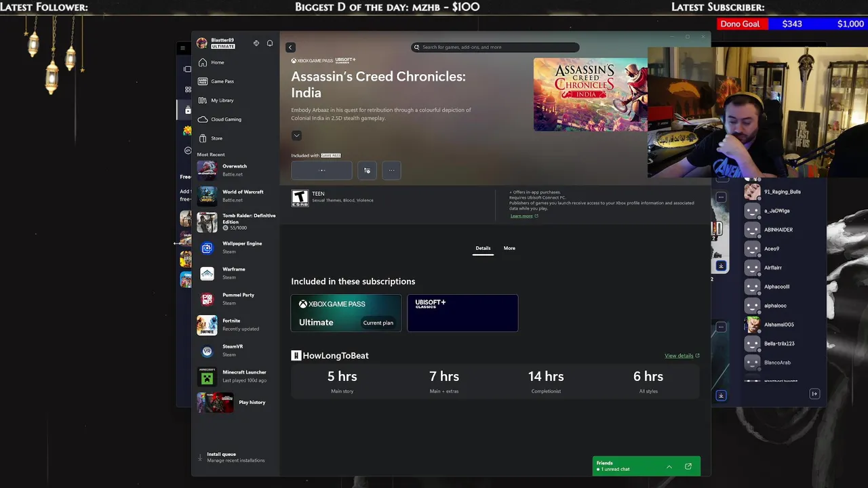Go back with the back arrow
Image resolution: width=868 pixels, height=488 pixels.
pyautogui.click(x=290, y=47)
